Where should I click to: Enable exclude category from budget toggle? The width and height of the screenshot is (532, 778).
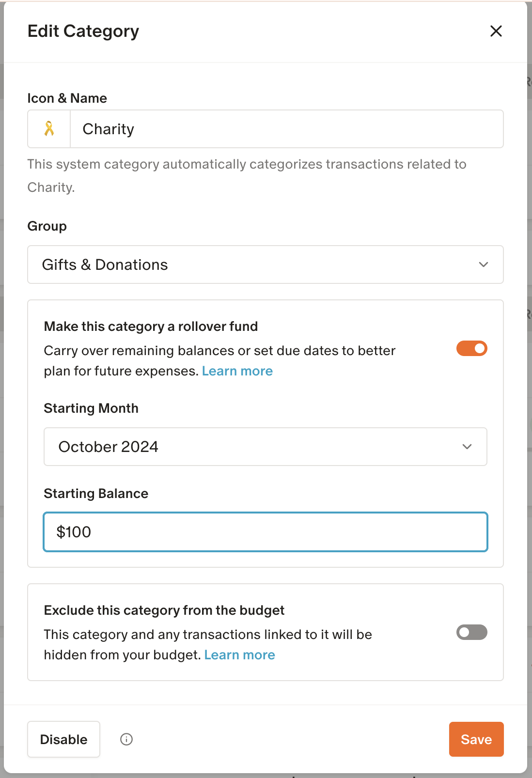point(471,632)
